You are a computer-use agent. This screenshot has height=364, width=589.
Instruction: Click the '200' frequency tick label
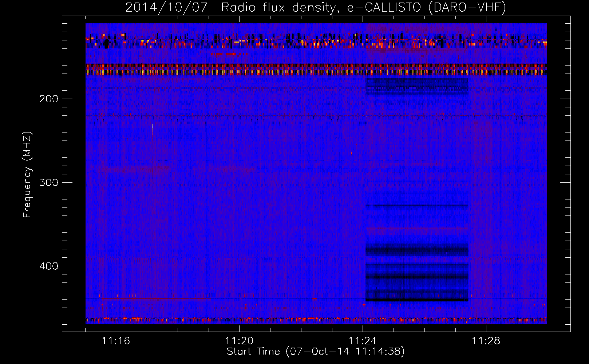(49, 99)
